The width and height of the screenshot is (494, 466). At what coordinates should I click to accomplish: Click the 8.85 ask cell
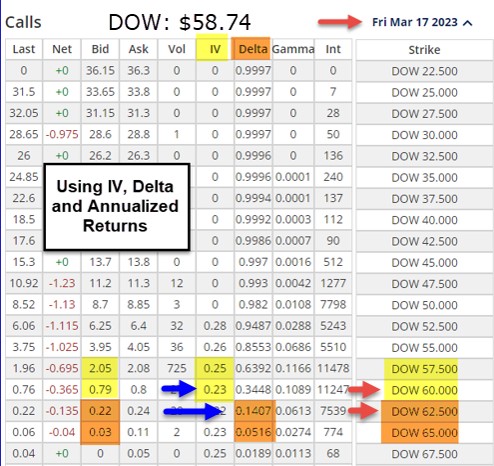tap(139, 304)
